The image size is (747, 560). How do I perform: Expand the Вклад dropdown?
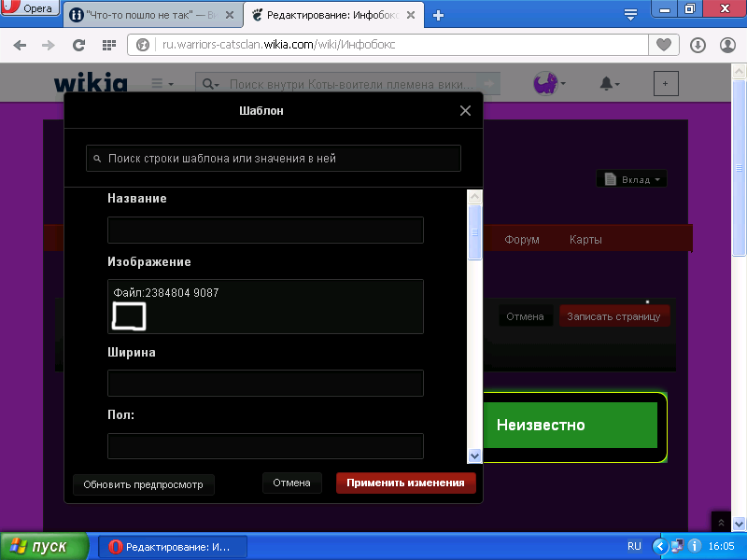point(632,179)
